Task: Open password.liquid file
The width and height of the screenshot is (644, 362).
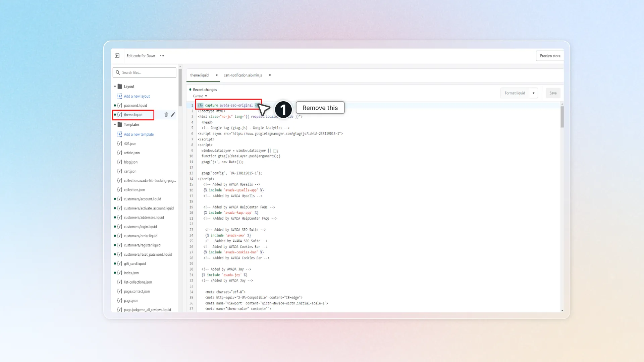Action: point(136,106)
